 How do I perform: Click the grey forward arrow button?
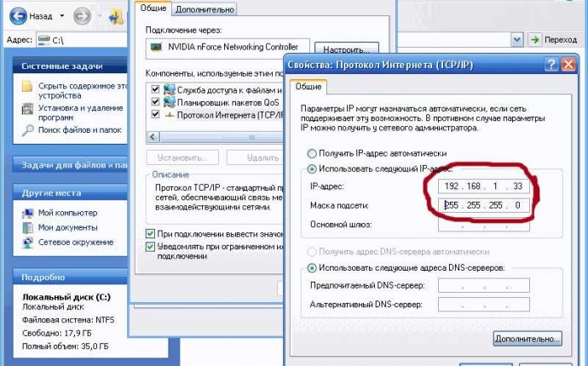pos(82,16)
